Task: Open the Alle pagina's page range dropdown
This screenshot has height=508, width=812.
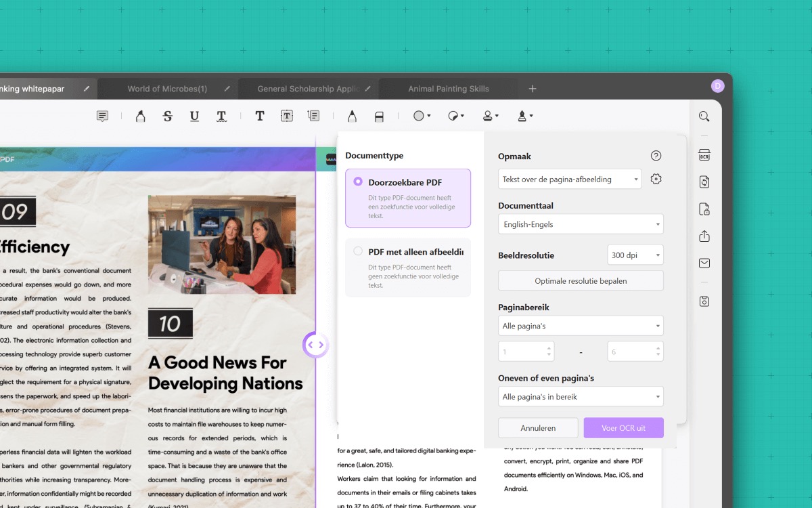Action: (x=581, y=326)
